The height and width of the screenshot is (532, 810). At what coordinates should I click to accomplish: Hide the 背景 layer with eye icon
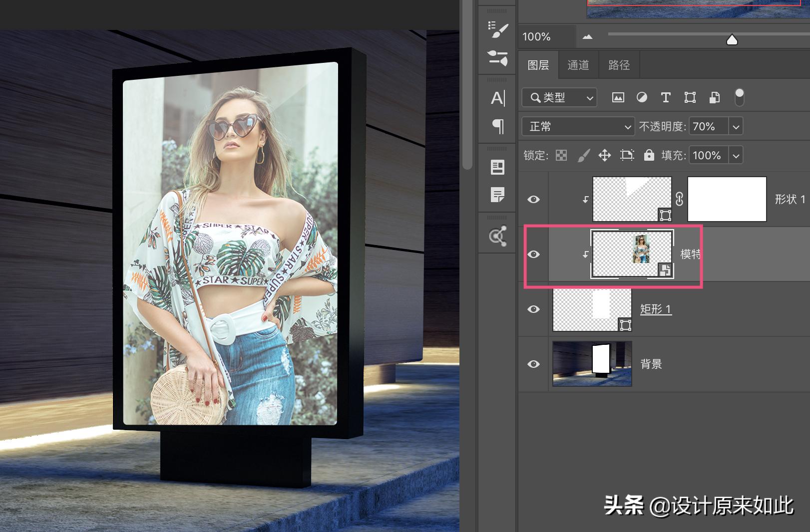coord(533,364)
